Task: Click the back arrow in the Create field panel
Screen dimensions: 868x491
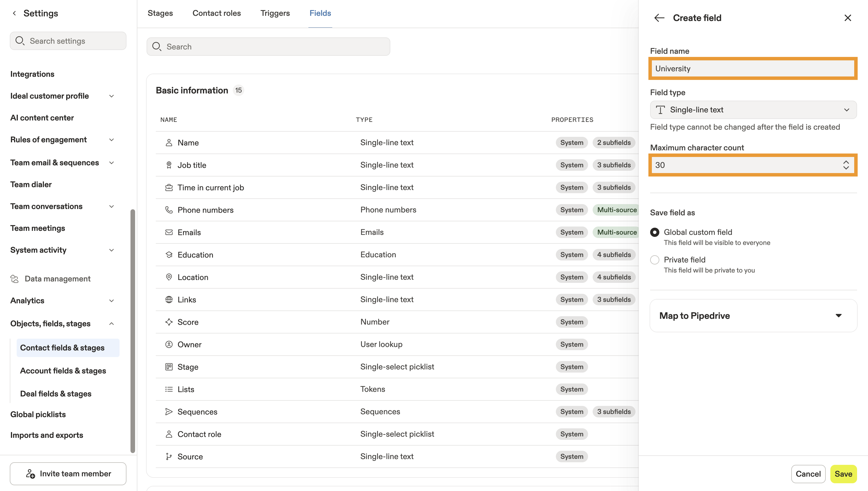Action: 659,18
